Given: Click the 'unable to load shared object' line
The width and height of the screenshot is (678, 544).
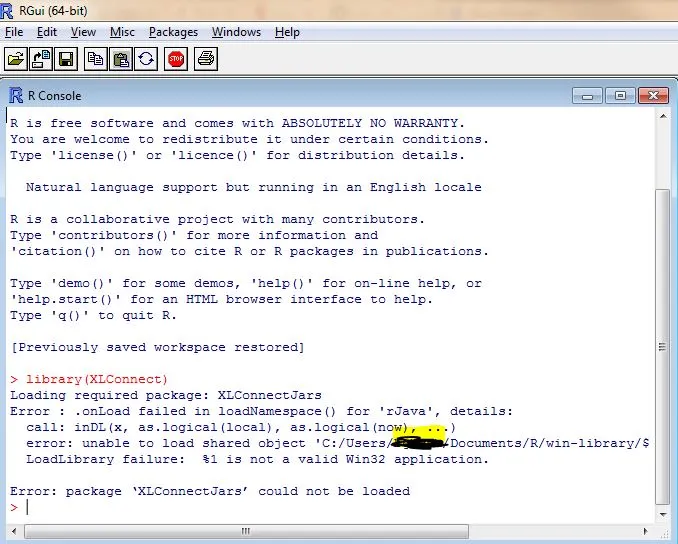Looking at the screenshot, I should pos(338,443).
